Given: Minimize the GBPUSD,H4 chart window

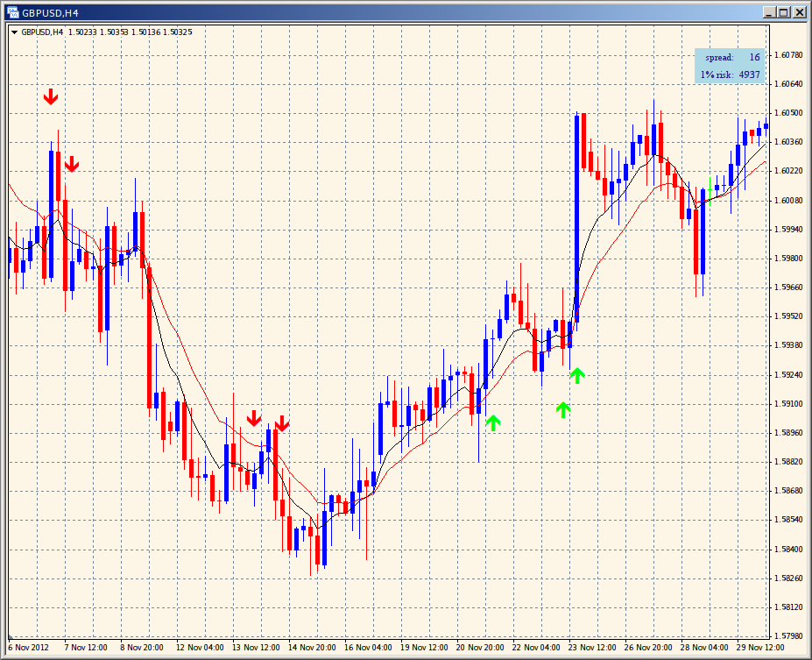Looking at the screenshot, I should (x=768, y=12).
